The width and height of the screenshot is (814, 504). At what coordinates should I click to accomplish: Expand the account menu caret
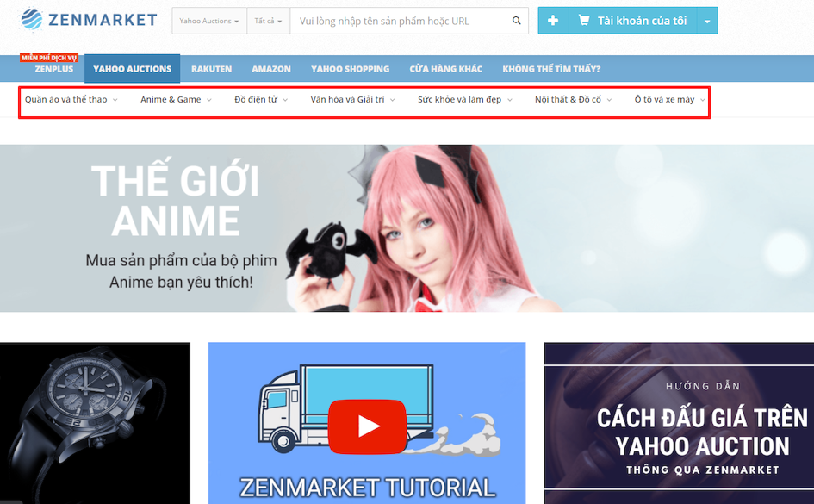click(707, 21)
